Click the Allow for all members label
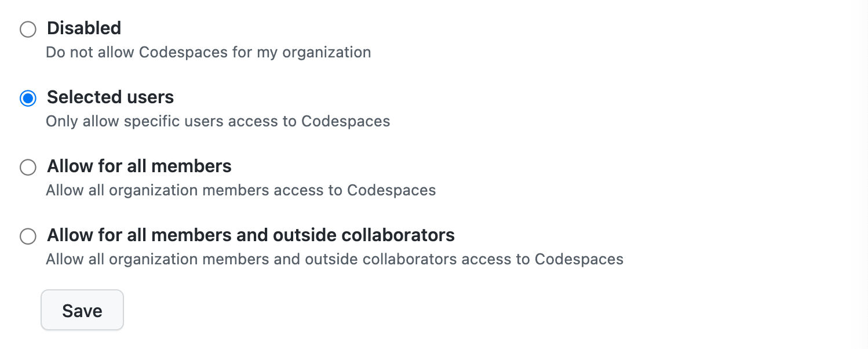 point(138,166)
